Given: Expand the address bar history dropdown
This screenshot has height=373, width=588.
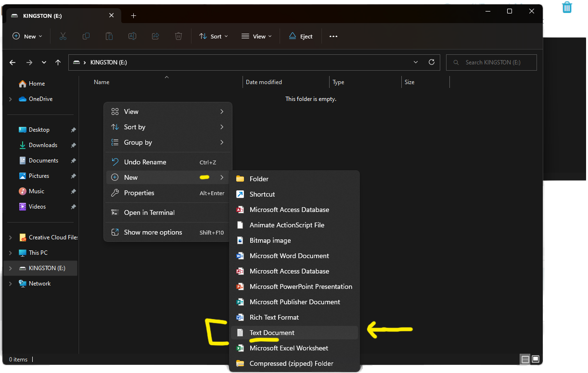Looking at the screenshot, I should coord(416,62).
